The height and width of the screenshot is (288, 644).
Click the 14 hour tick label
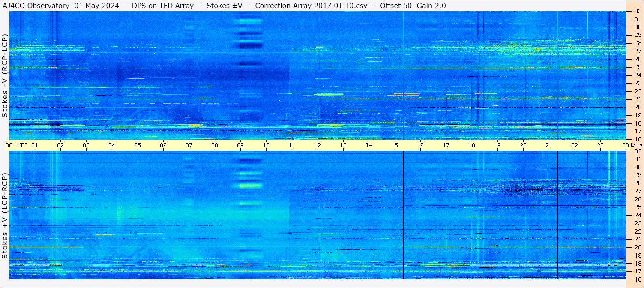coord(369,145)
